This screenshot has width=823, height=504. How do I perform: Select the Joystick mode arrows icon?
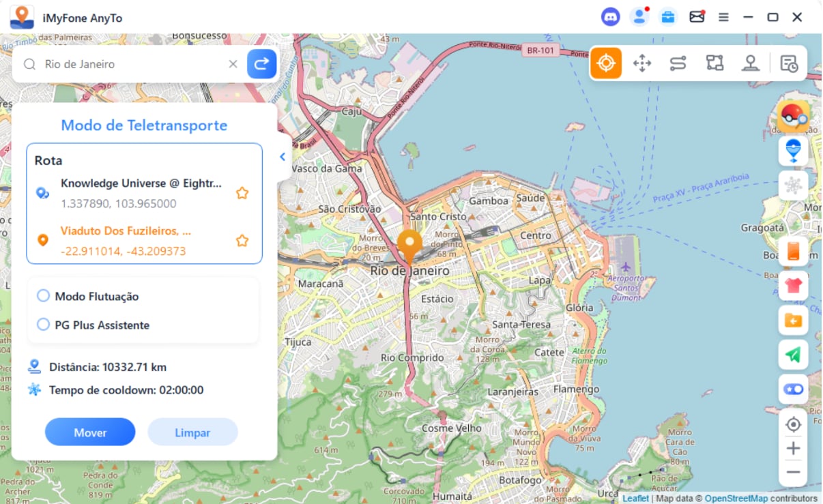click(642, 63)
